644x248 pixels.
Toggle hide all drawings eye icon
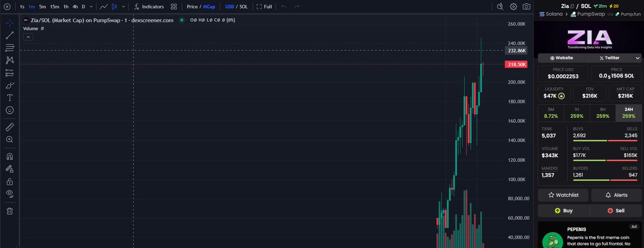[9, 193]
